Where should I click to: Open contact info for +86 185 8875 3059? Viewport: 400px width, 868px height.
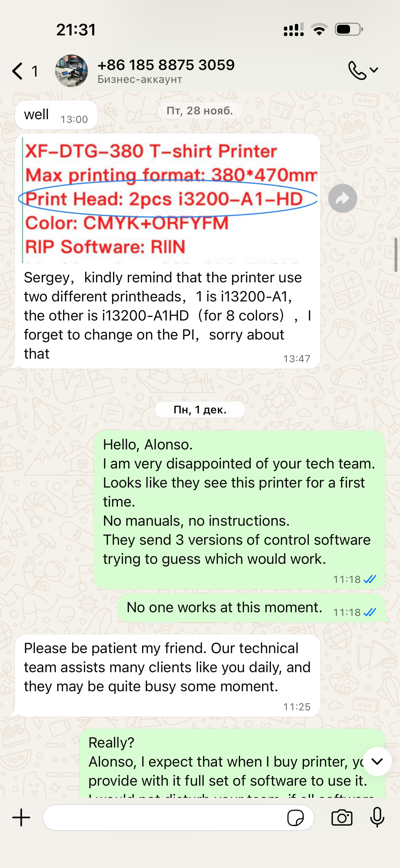tap(166, 65)
